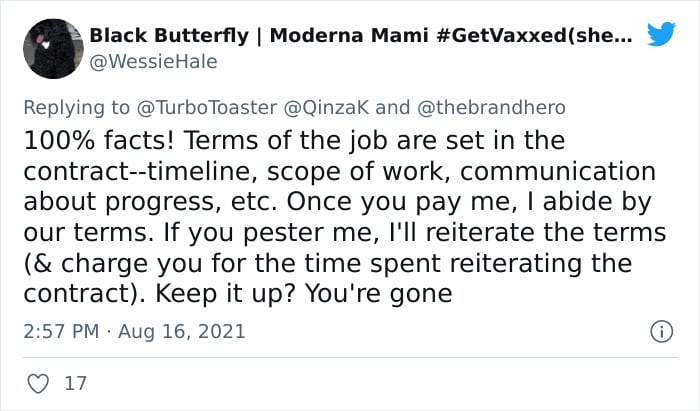Click the Aug 16, 2021 date
The width and height of the screenshot is (700, 411).
182,332
